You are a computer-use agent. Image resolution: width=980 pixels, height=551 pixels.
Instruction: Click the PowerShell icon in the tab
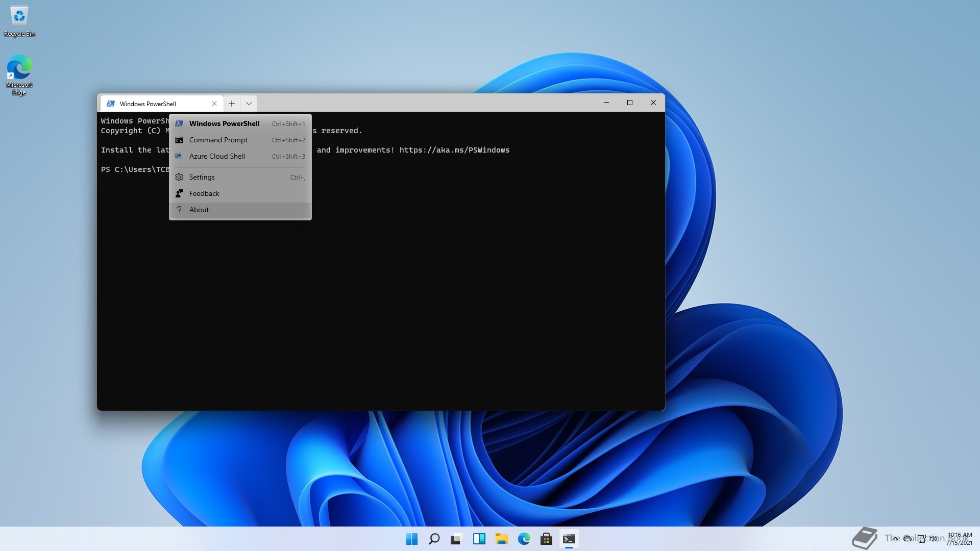pos(111,104)
